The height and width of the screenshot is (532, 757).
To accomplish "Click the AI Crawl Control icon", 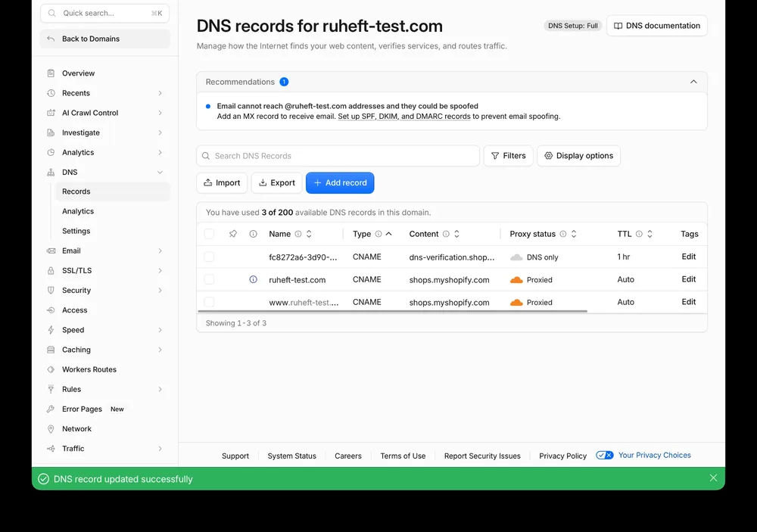I will point(51,113).
